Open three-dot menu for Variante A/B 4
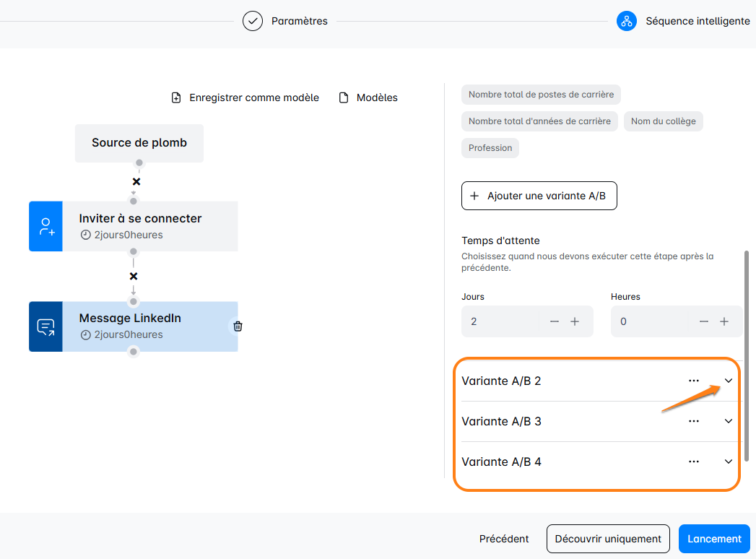The image size is (756, 559). pyautogui.click(x=694, y=461)
